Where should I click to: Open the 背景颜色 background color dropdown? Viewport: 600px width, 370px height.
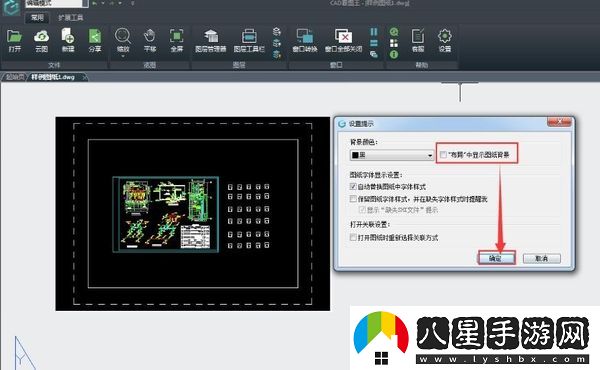(392, 155)
